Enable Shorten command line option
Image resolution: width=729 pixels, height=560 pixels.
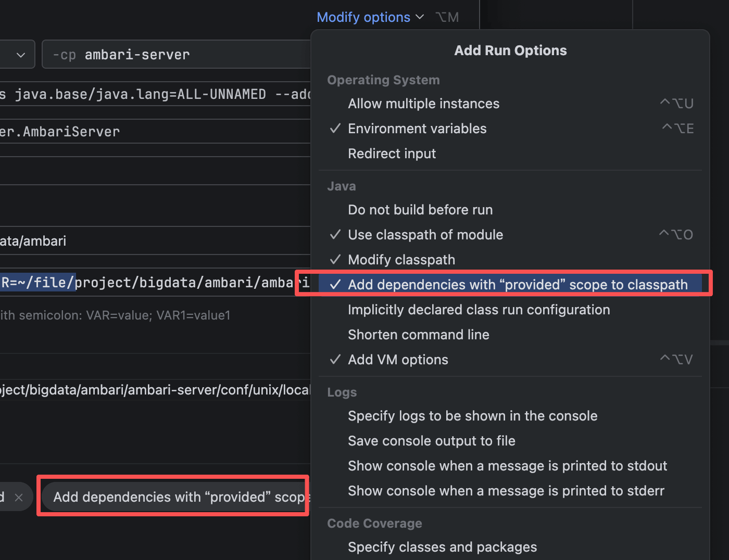coord(418,335)
